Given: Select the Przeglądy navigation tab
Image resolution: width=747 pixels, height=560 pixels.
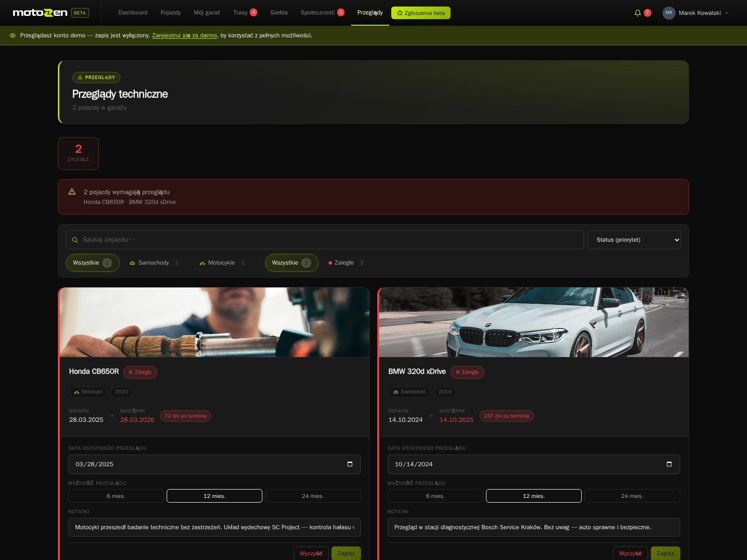Looking at the screenshot, I should pos(370,13).
